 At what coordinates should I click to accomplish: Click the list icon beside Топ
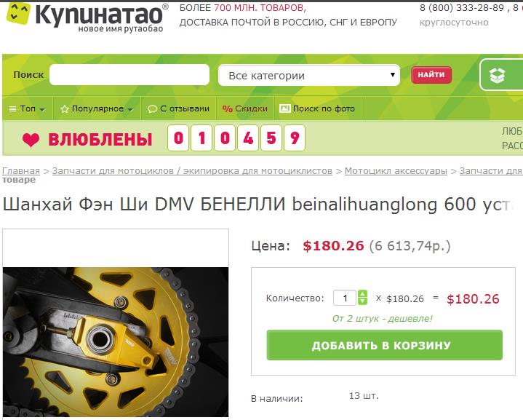[12, 109]
